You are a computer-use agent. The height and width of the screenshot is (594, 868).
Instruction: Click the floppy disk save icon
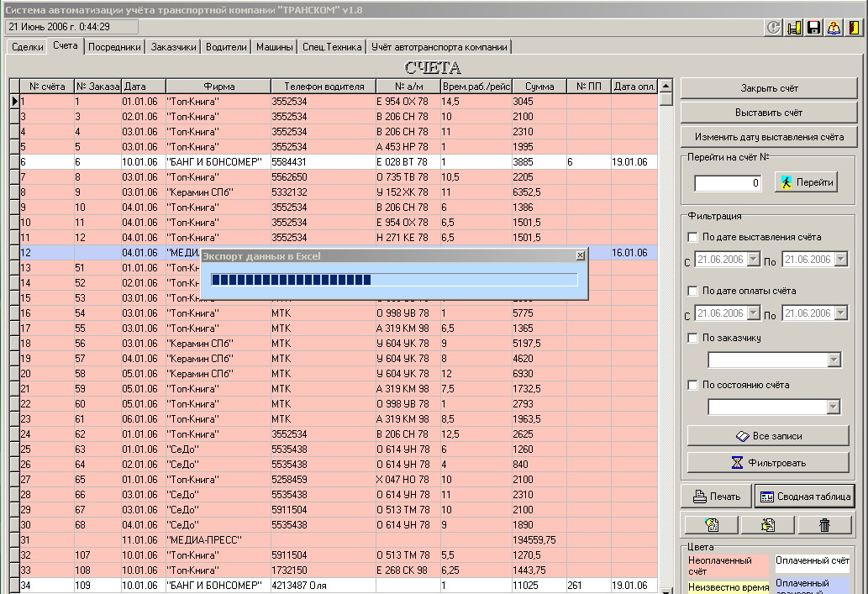click(x=813, y=28)
